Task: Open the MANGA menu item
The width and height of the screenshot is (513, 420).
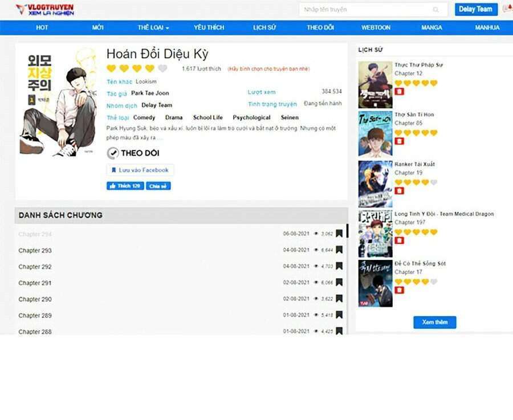Action: (431, 27)
